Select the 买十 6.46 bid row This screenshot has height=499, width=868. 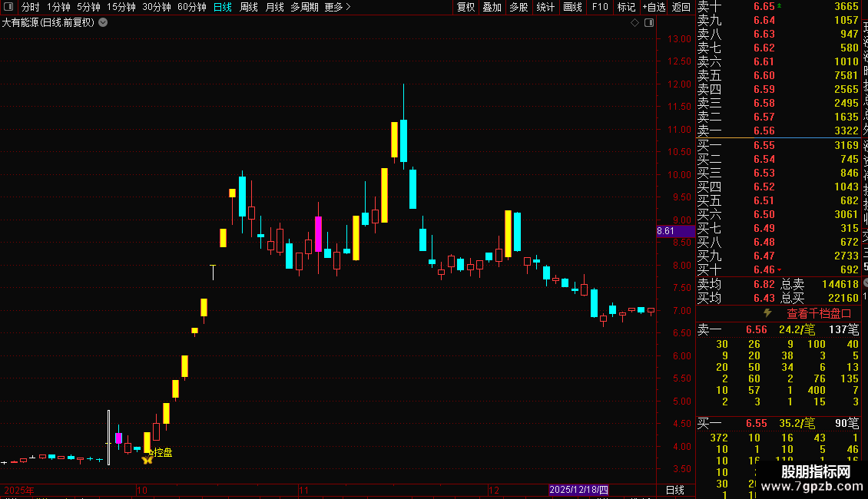pos(778,269)
